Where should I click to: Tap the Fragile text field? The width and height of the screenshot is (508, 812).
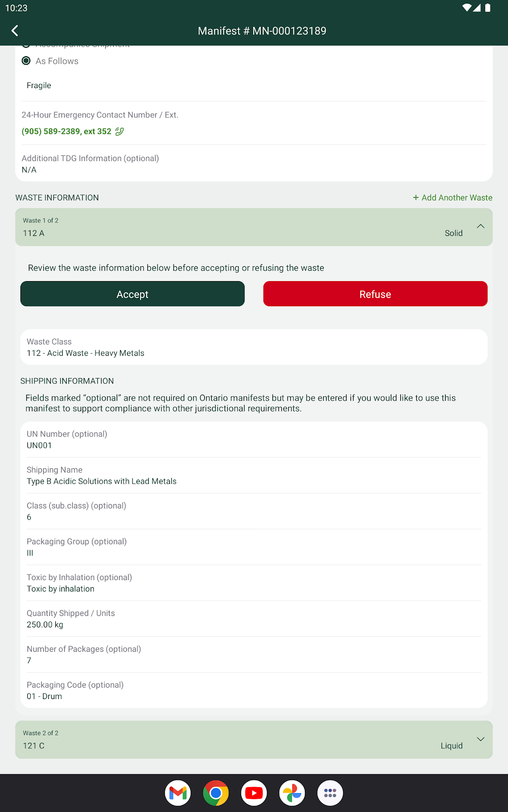(149, 86)
